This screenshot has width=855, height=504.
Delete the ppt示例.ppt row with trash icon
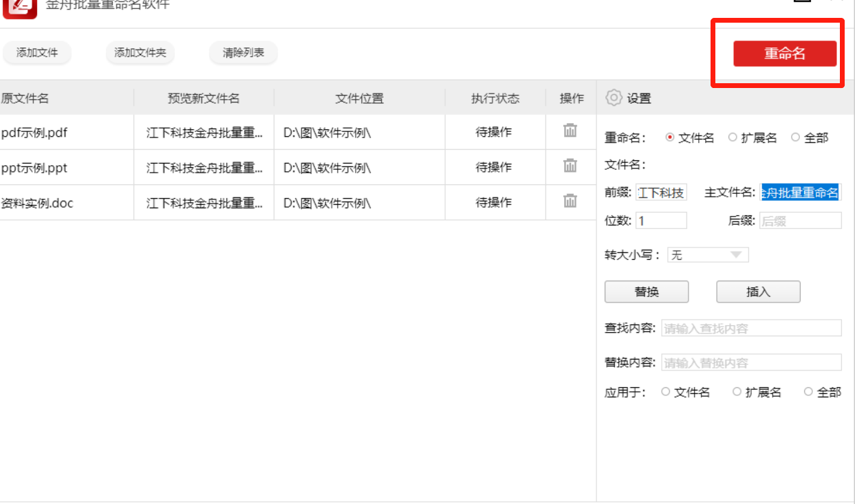570,166
